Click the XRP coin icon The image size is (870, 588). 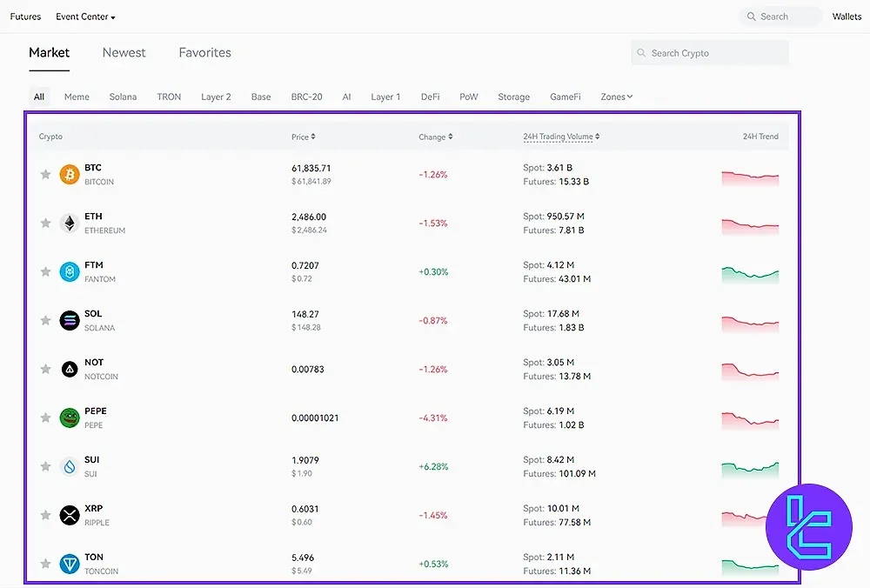click(x=70, y=516)
